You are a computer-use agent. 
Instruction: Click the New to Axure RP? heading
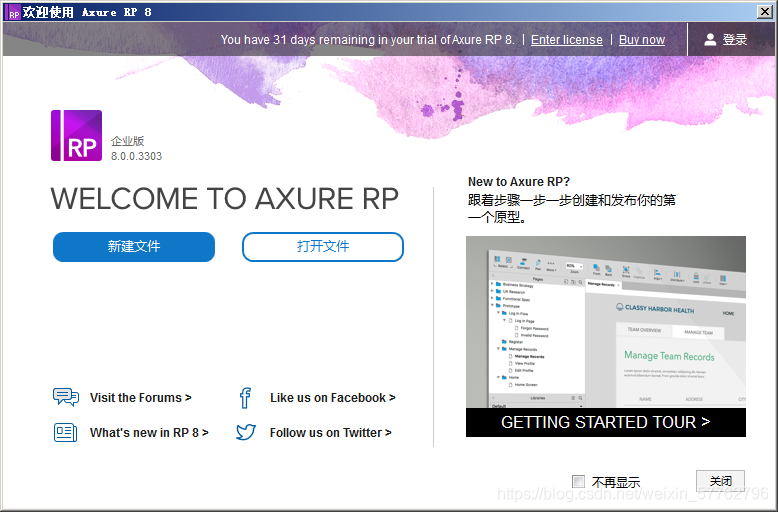coord(519,182)
